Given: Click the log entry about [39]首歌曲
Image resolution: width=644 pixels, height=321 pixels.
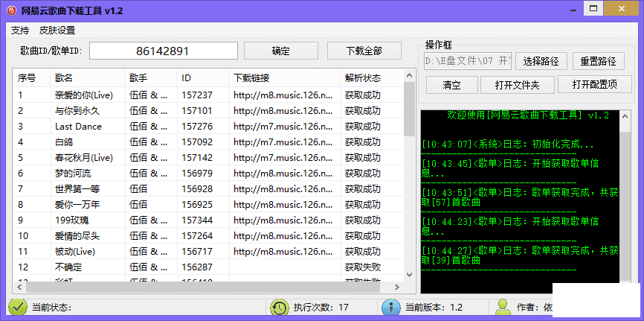Looking at the screenshot, I should (x=520, y=255).
